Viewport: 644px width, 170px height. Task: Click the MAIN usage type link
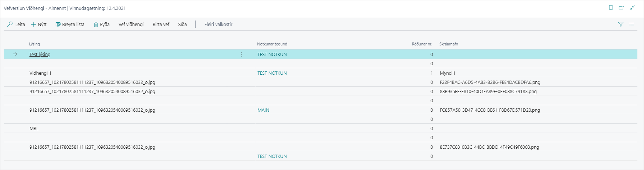click(263, 110)
